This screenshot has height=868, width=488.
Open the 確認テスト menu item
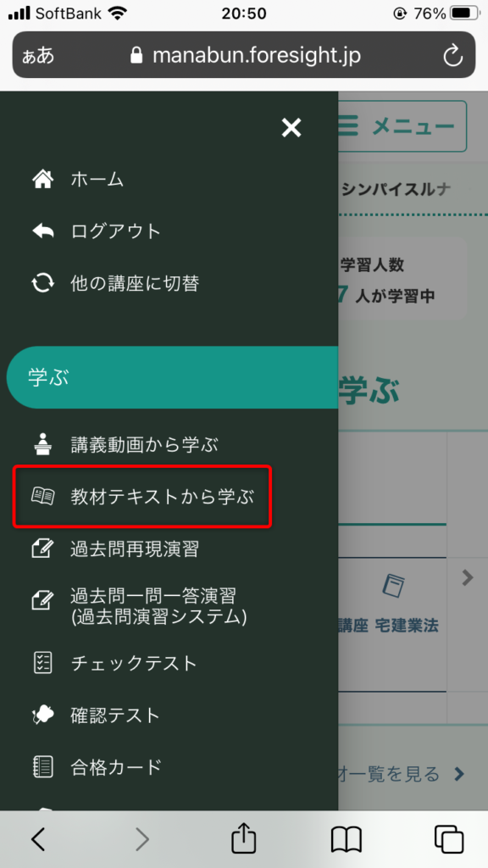coord(115,715)
